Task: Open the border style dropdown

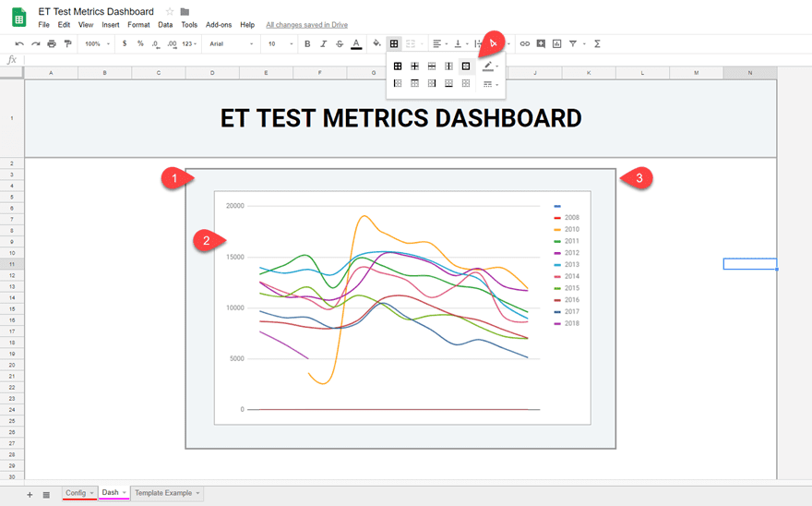Action: 490,84
